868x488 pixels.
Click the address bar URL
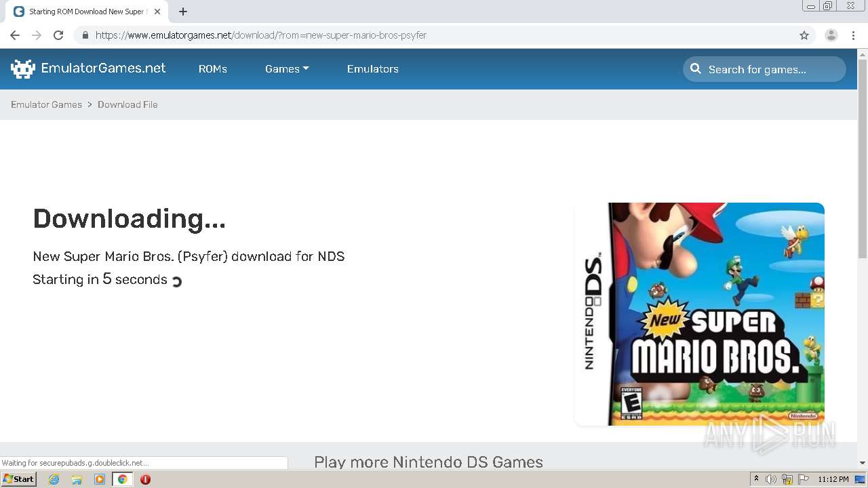[261, 35]
